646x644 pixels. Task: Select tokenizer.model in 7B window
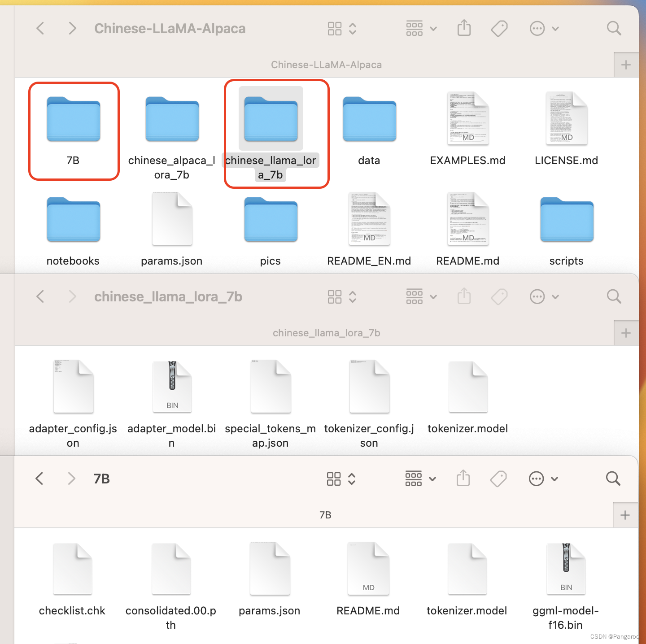(467, 569)
